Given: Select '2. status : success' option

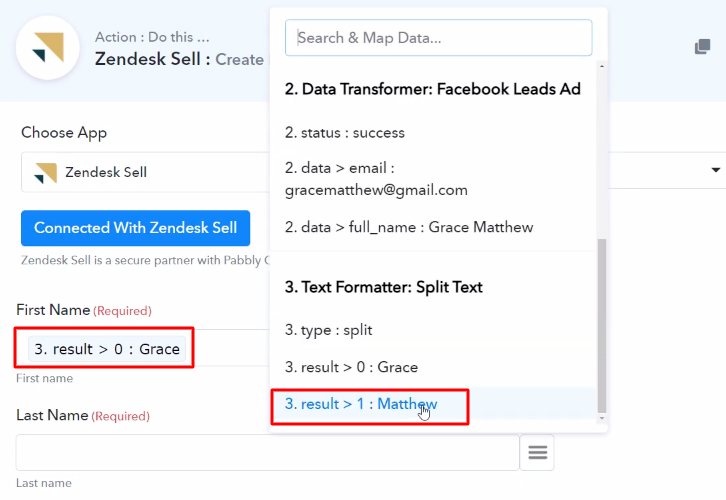Looking at the screenshot, I should [345, 133].
